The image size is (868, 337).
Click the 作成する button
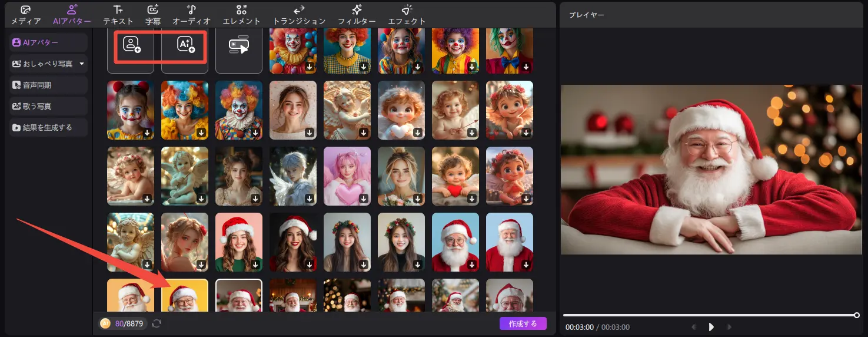pyautogui.click(x=523, y=323)
